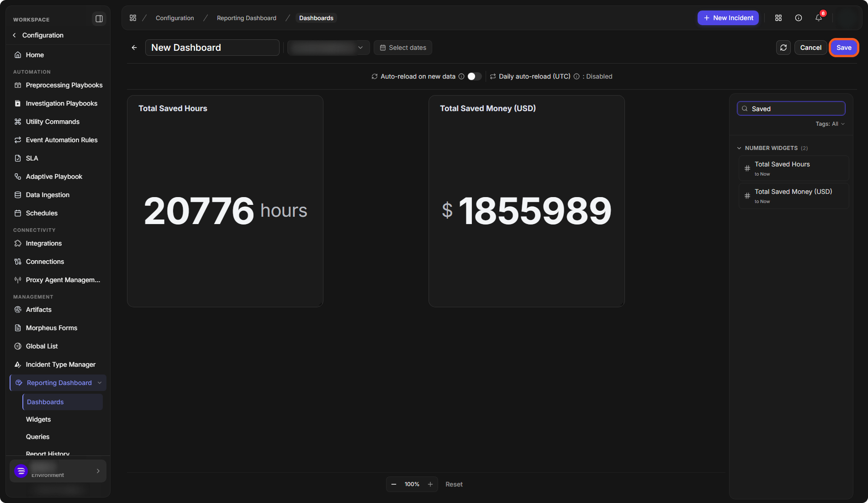The width and height of the screenshot is (868, 503).
Task: Add Total Saved Money (USD) from widget list
Action: (794, 196)
